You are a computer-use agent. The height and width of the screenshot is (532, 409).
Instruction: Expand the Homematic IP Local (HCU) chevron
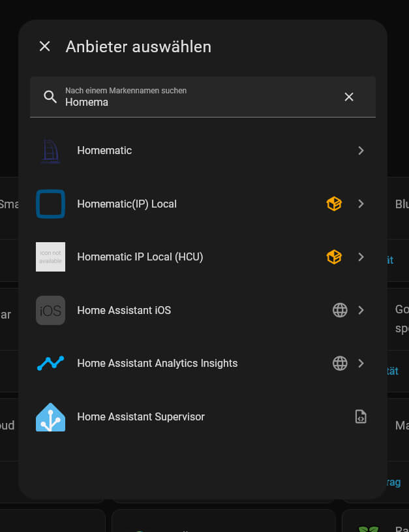click(361, 257)
